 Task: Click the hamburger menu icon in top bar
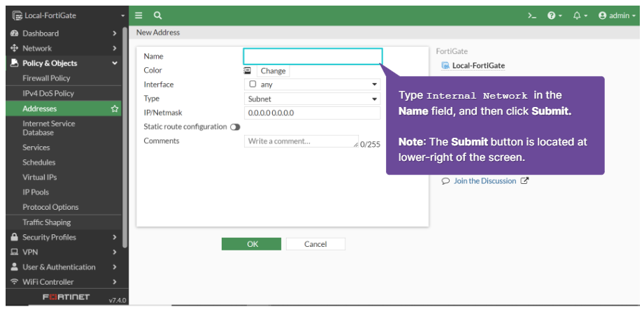(139, 15)
